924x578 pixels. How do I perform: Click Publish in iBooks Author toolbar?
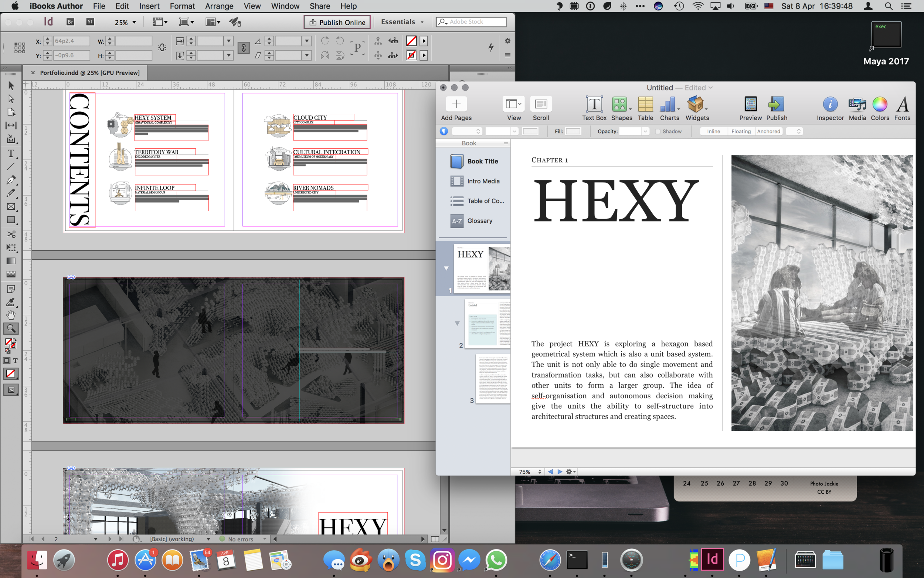click(x=776, y=109)
